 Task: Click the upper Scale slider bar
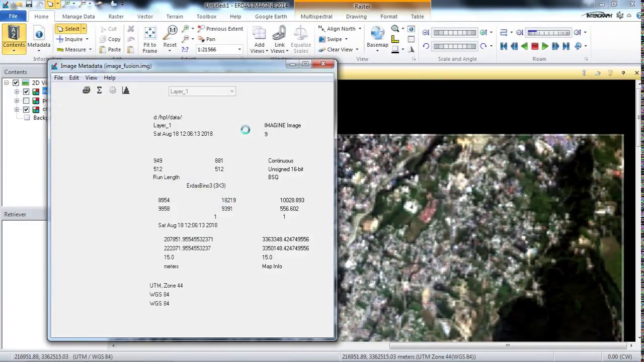[x=454, y=33]
